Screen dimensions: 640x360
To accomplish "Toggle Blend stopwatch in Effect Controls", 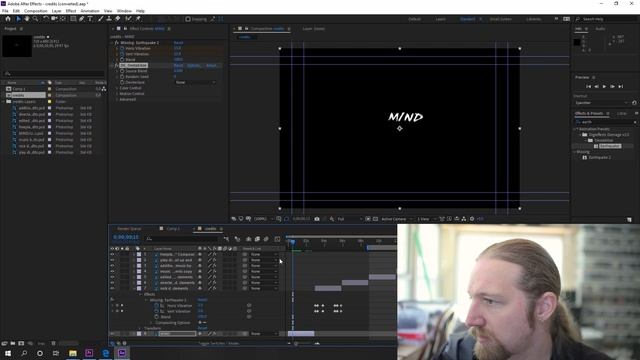I will click(122, 60).
